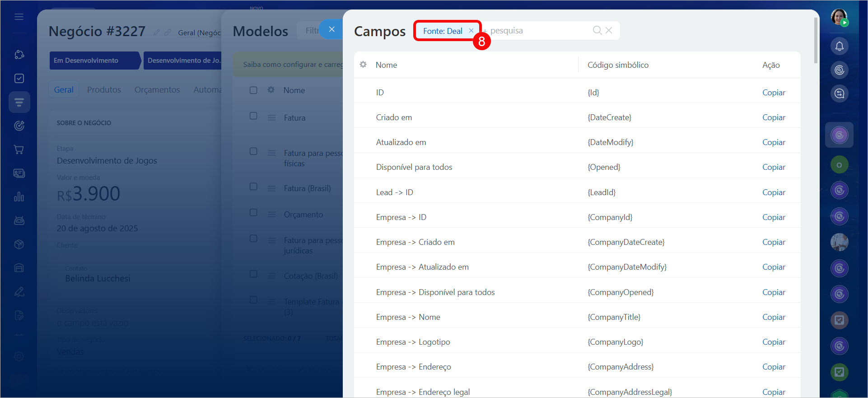
Task: Expand the 'Em Desenvolvimento' stage selector
Action: (95, 61)
